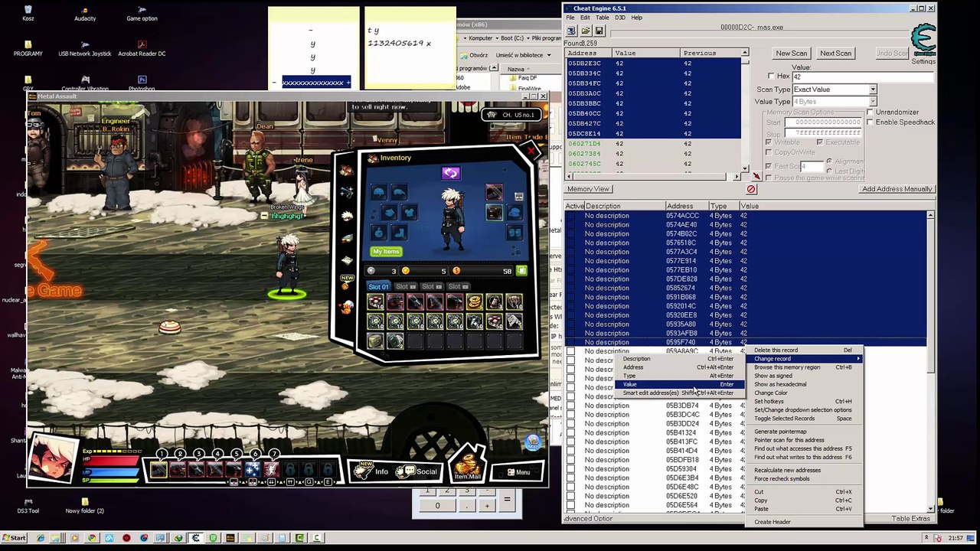Image resolution: width=980 pixels, height=551 pixels.
Task: Open the Table menu in Cheat Engine
Action: tap(603, 18)
